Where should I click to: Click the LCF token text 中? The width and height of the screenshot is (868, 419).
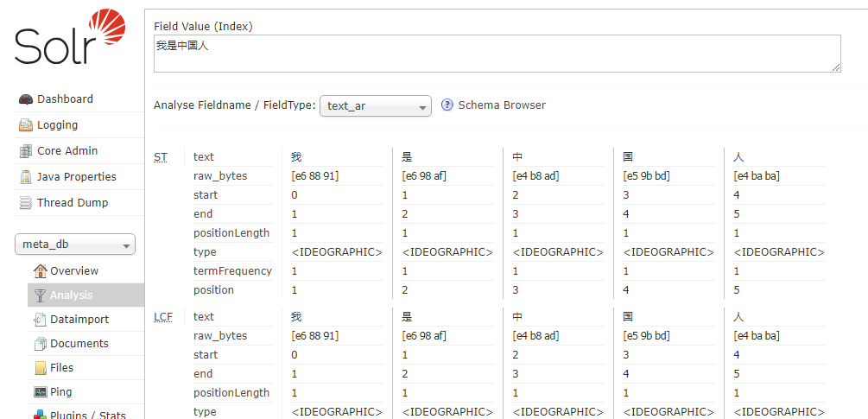pyautogui.click(x=517, y=316)
